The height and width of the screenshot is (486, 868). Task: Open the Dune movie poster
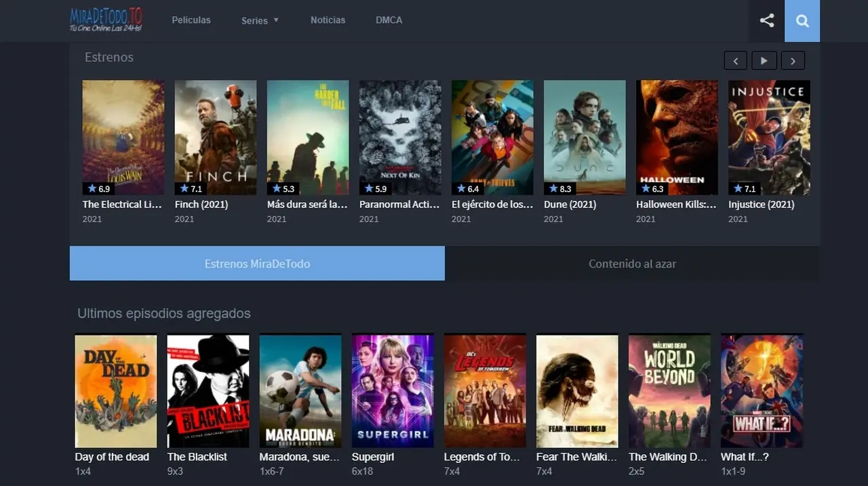(x=585, y=138)
